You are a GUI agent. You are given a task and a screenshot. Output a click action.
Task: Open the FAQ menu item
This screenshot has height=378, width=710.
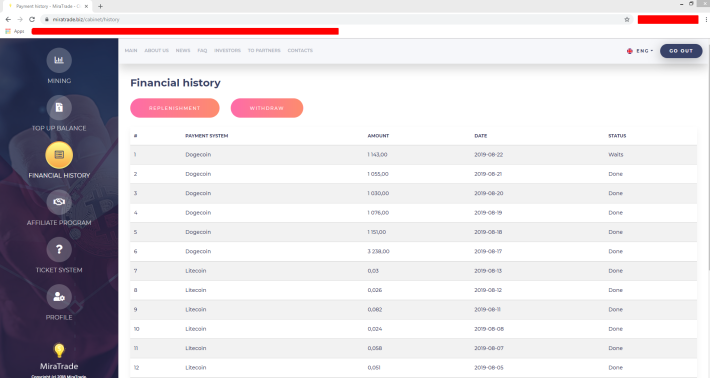tap(202, 51)
